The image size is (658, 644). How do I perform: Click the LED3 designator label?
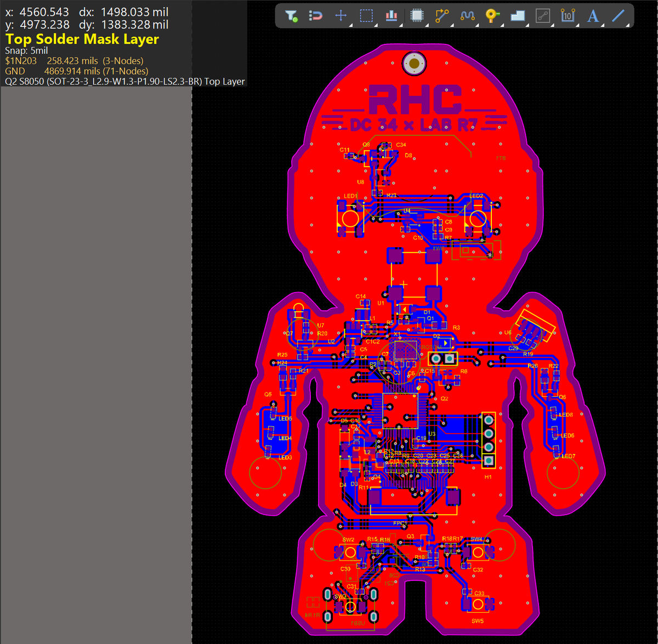point(285,457)
